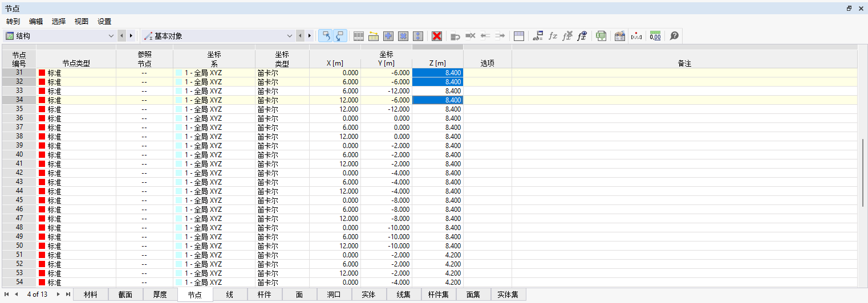Image resolution: width=868 pixels, height=303 pixels.
Task: Switch to the 面集 tab
Action: pos(473,294)
